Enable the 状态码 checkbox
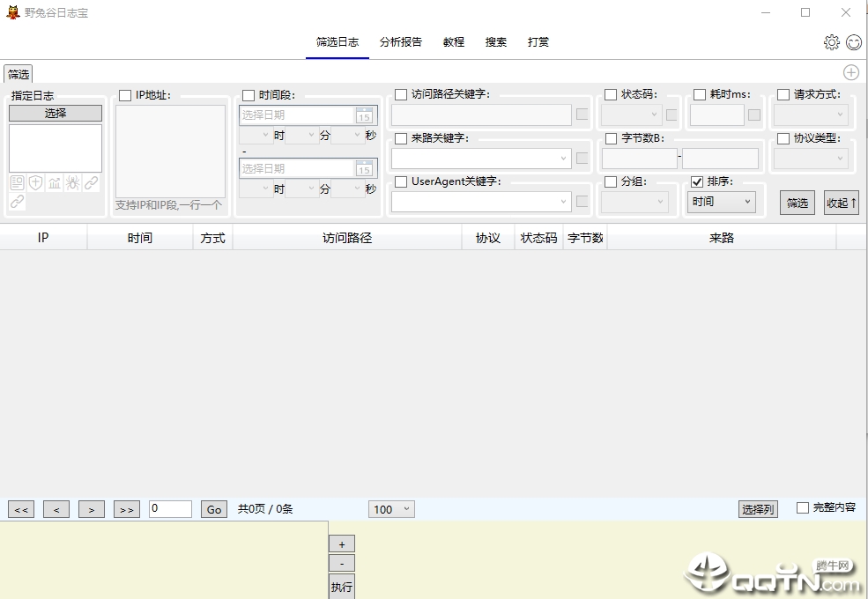The height and width of the screenshot is (599, 868). [x=611, y=94]
